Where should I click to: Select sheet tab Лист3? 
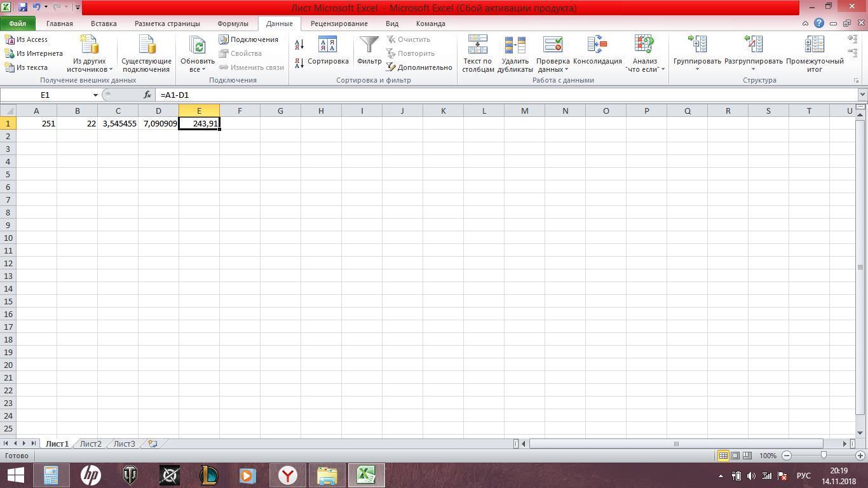[124, 444]
